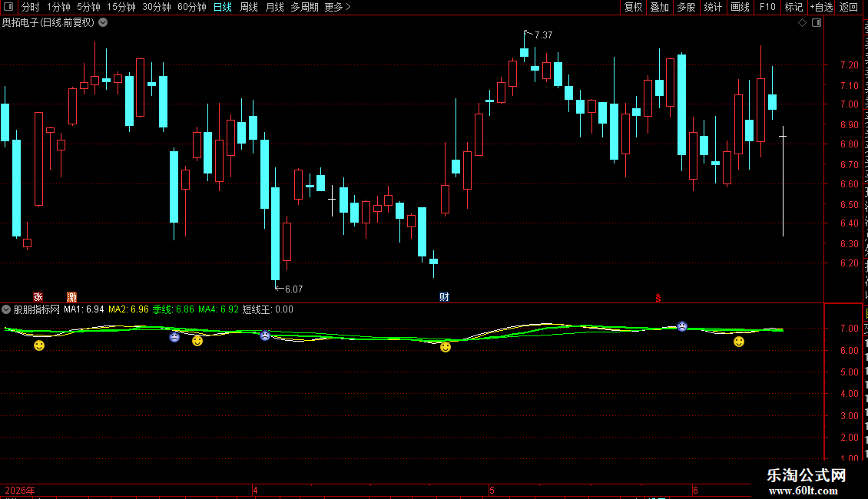Click the 2026年 timeline label

(x=20, y=491)
